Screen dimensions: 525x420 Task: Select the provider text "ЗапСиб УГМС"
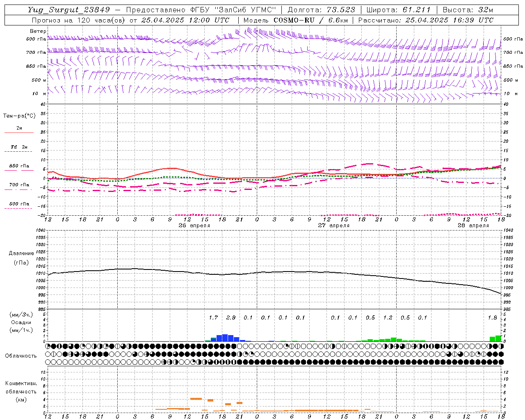pos(245,10)
